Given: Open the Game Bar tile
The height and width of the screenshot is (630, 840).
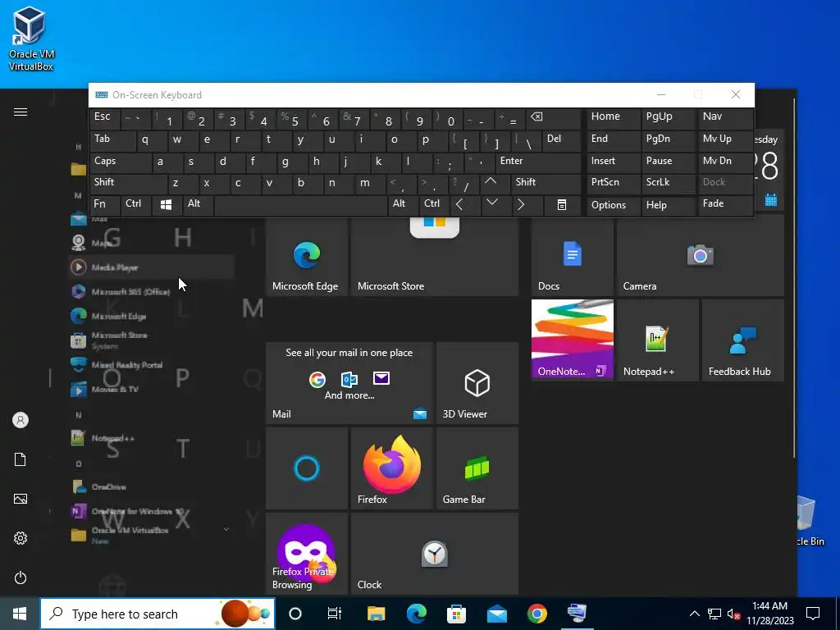Looking at the screenshot, I should click(x=477, y=468).
